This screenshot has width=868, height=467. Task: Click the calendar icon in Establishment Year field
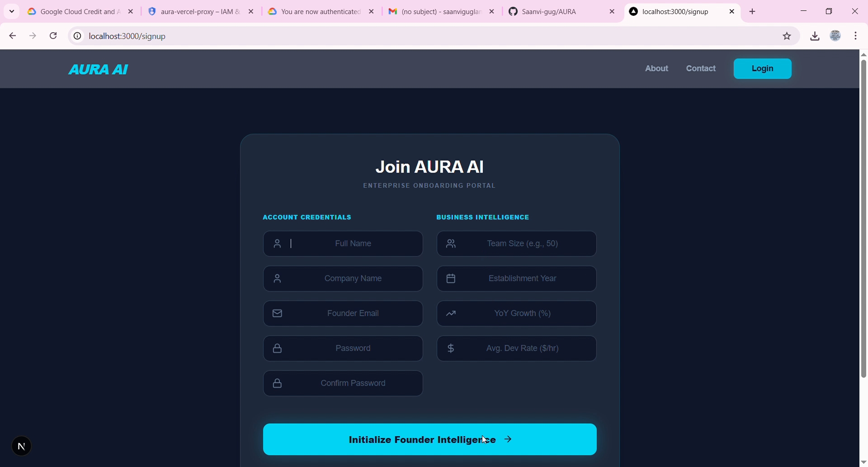click(451, 279)
